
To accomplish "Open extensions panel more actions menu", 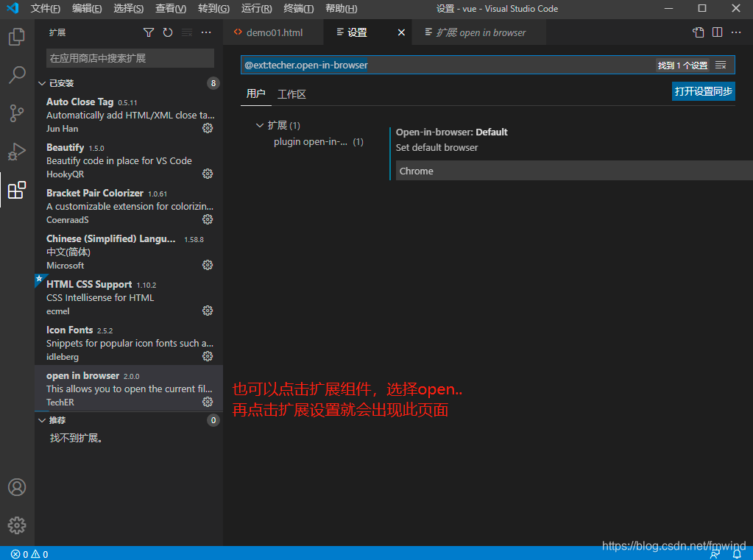I will click(x=206, y=32).
